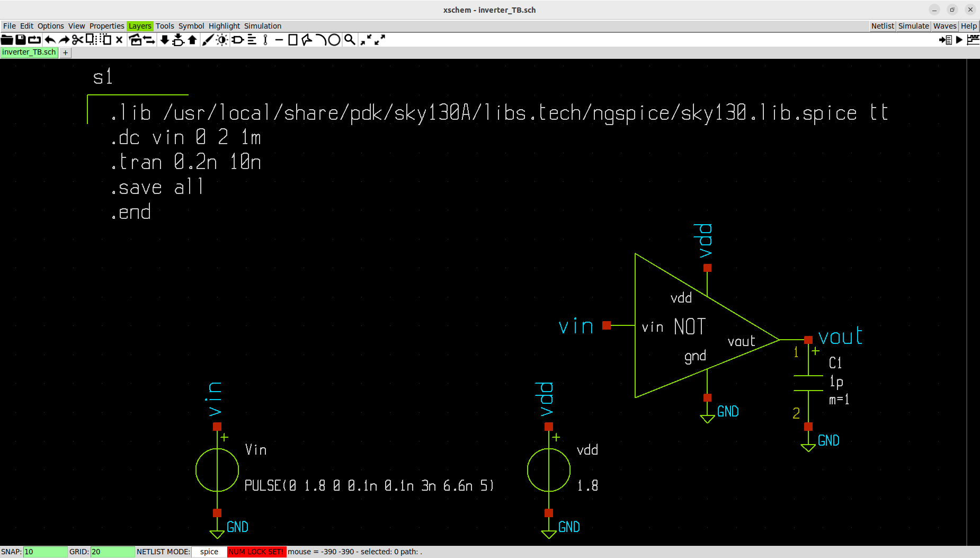
Task: Open waveforms with the waveform icon
Action: (974, 39)
